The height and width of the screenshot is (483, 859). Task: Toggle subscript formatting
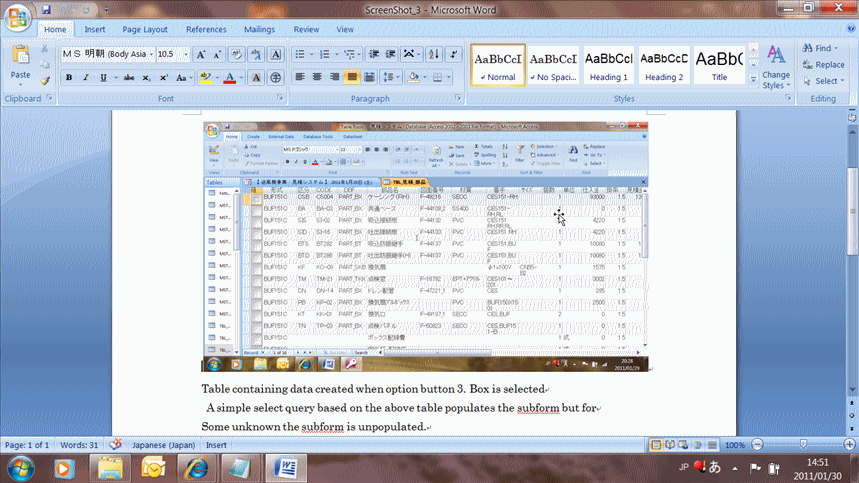(146, 78)
